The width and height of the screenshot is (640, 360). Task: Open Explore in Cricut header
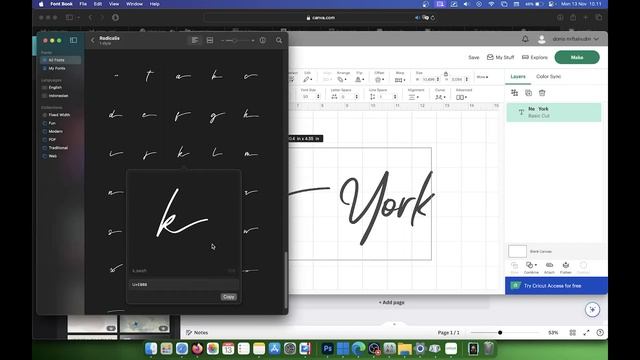pos(535,58)
